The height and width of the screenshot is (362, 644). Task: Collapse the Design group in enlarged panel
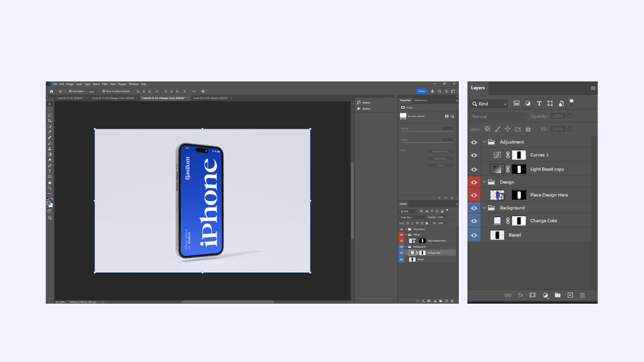[484, 182]
